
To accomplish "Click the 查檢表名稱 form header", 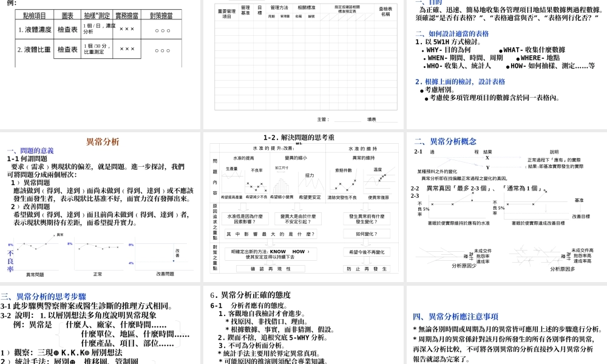I will (x=385, y=11).
